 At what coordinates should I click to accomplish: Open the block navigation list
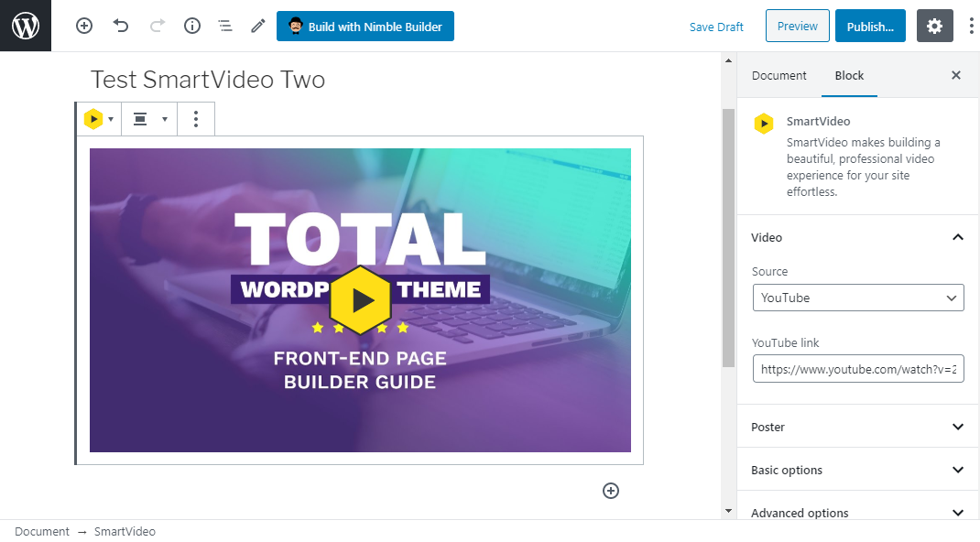point(225,26)
